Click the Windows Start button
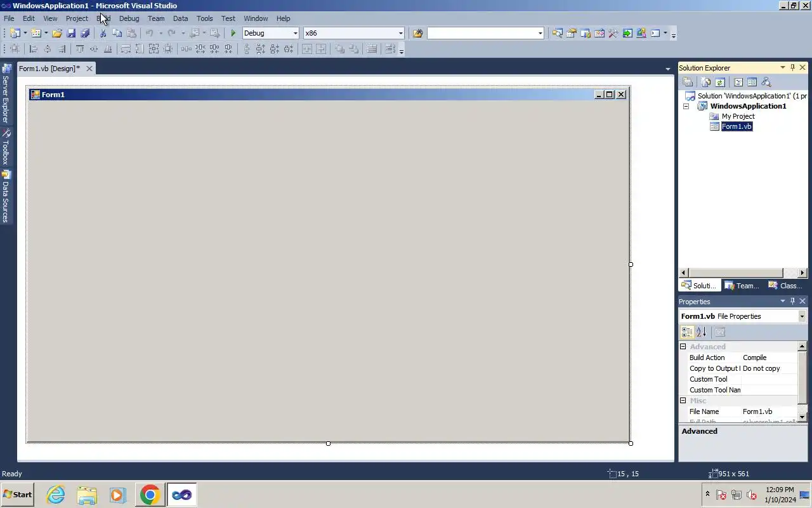 pos(17,495)
